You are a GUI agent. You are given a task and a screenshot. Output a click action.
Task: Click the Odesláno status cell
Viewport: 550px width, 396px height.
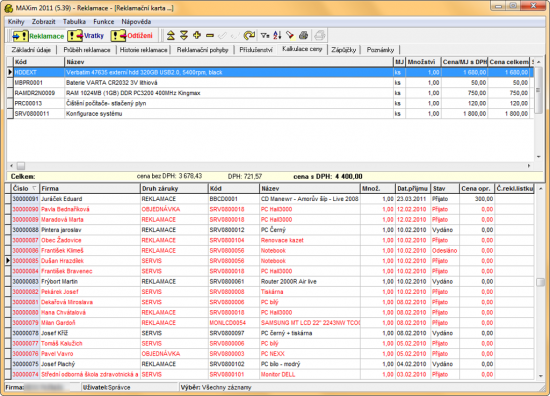click(x=444, y=250)
